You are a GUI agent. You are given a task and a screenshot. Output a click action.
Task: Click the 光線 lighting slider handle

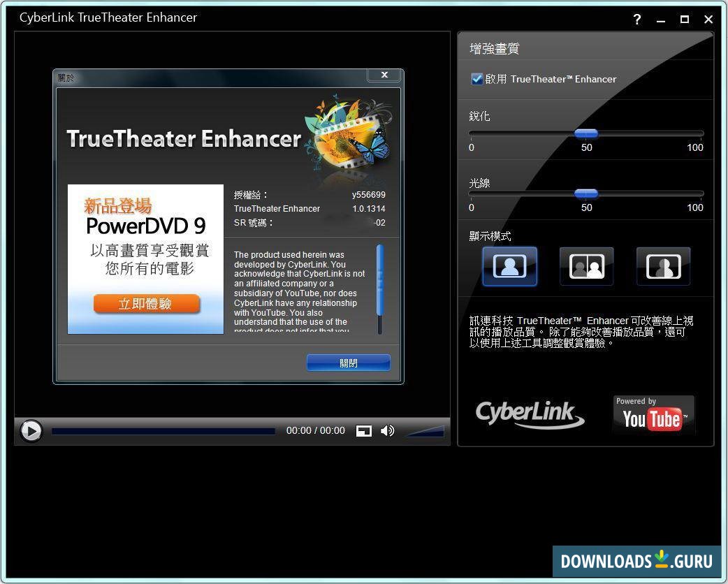click(x=586, y=194)
